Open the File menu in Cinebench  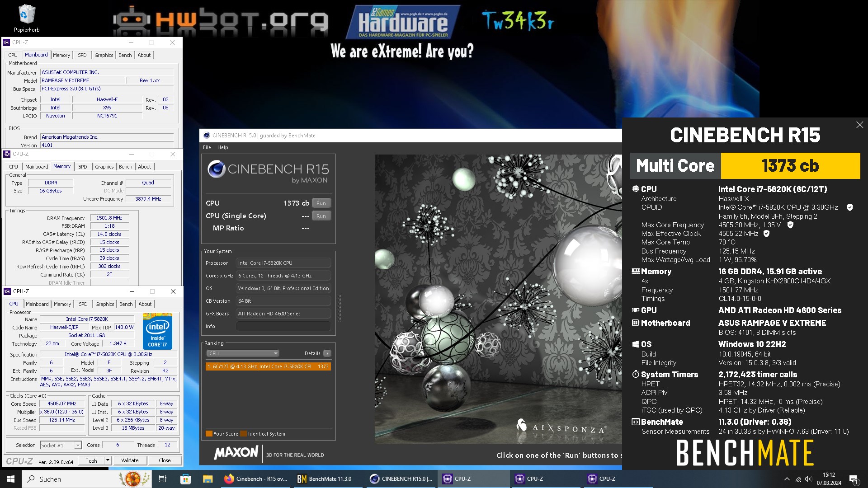point(207,147)
